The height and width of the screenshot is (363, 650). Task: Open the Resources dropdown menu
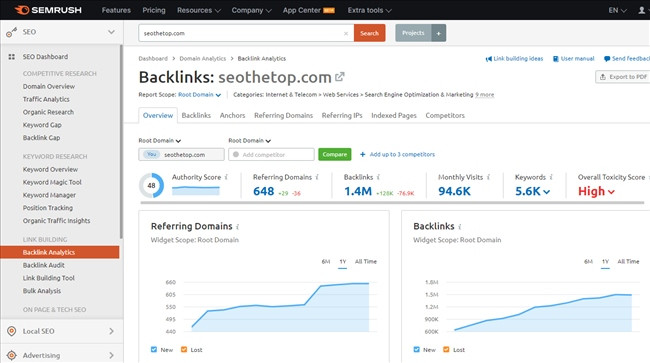[199, 10]
